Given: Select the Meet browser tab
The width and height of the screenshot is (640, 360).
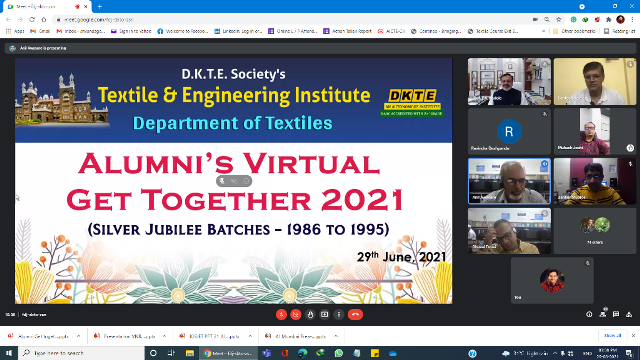Looking at the screenshot, I should tap(47, 7).
